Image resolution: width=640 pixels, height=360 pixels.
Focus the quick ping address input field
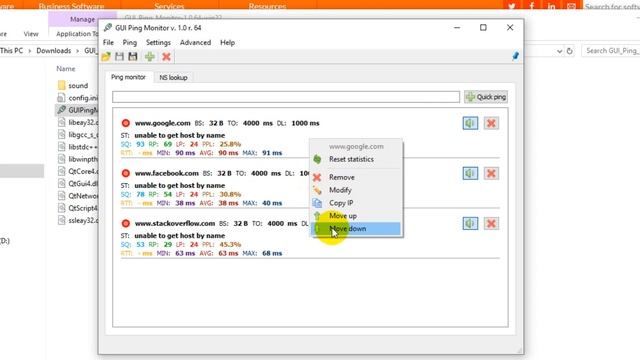pyautogui.click(x=286, y=97)
